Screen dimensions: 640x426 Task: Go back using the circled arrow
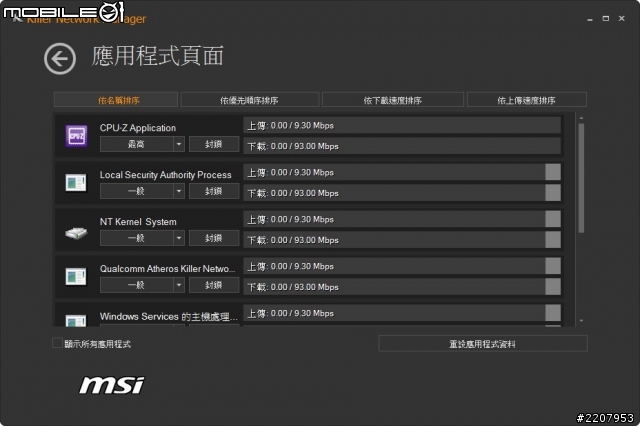[60, 59]
